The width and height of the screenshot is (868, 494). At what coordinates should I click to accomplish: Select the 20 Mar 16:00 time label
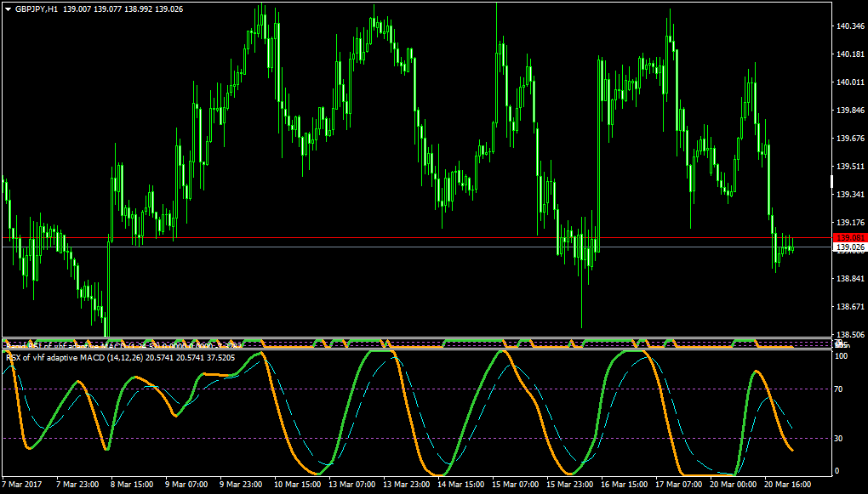pos(787,484)
